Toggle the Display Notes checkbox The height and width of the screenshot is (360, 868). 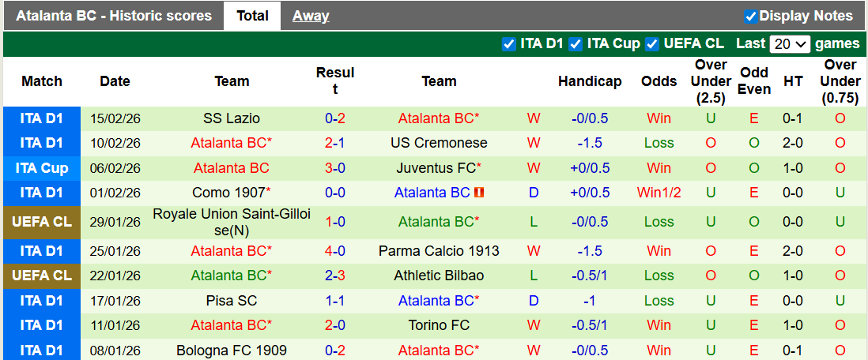(751, 17)
